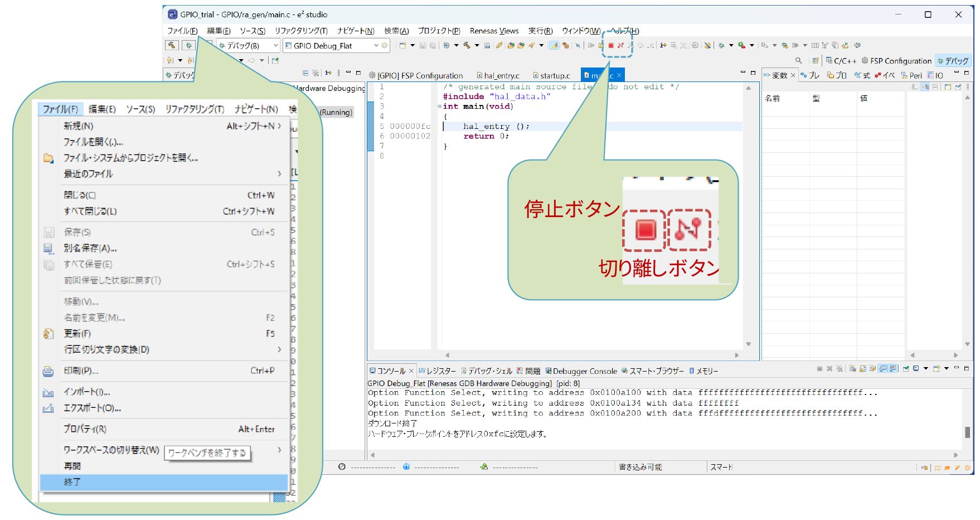Toggle the highlighted pencil icon in toolbar
This screenshot has width=980, height=520.
(554, 46)
